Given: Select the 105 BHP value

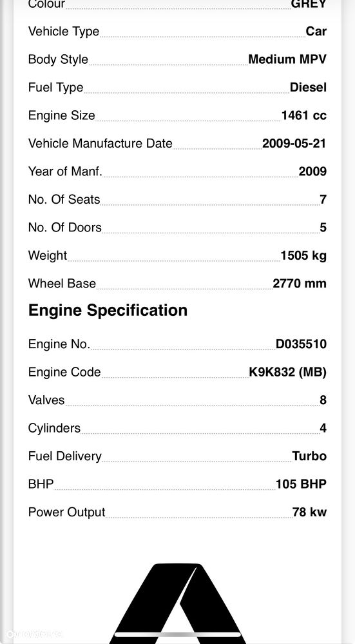Looking at the screenshot, I should [x=302, y=484].
